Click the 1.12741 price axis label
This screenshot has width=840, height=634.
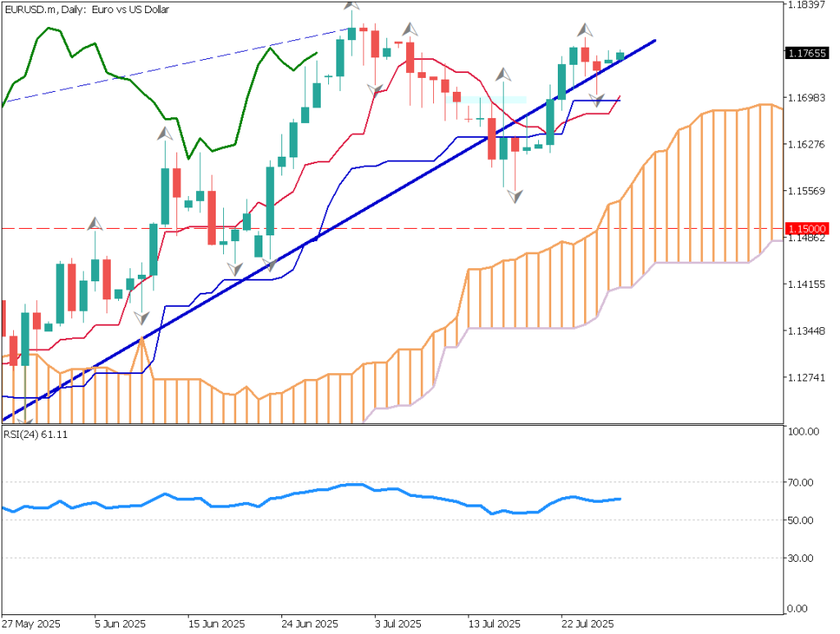pos(806,377)
